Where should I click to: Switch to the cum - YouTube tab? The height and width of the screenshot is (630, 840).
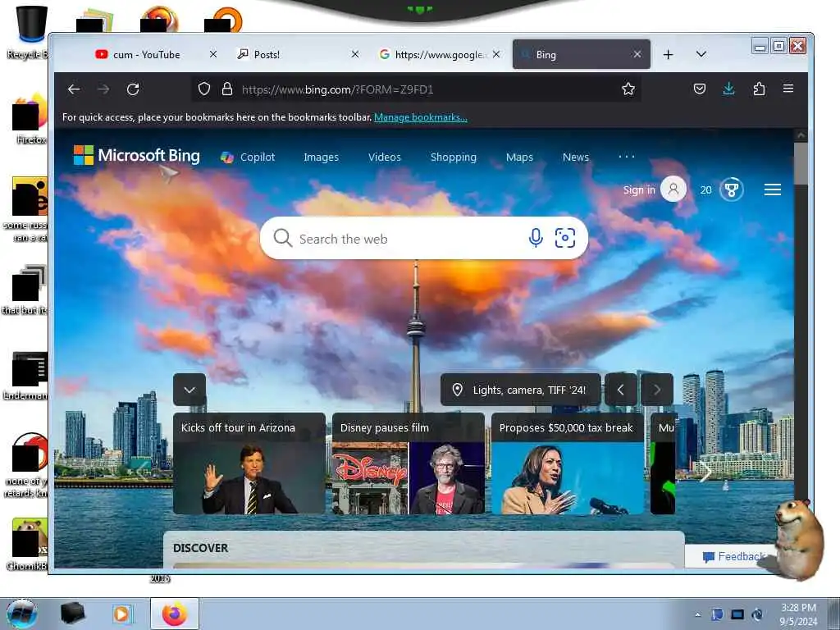[x=146, y=55]
